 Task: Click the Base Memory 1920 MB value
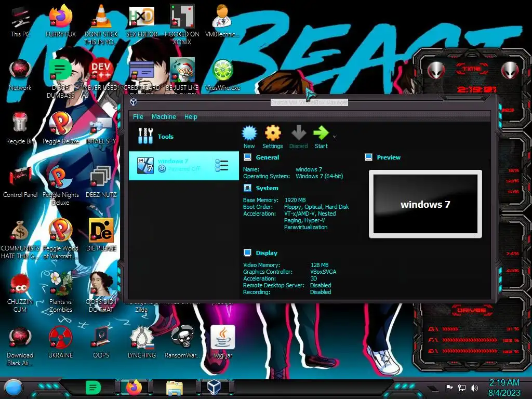[x=295, y=200]
